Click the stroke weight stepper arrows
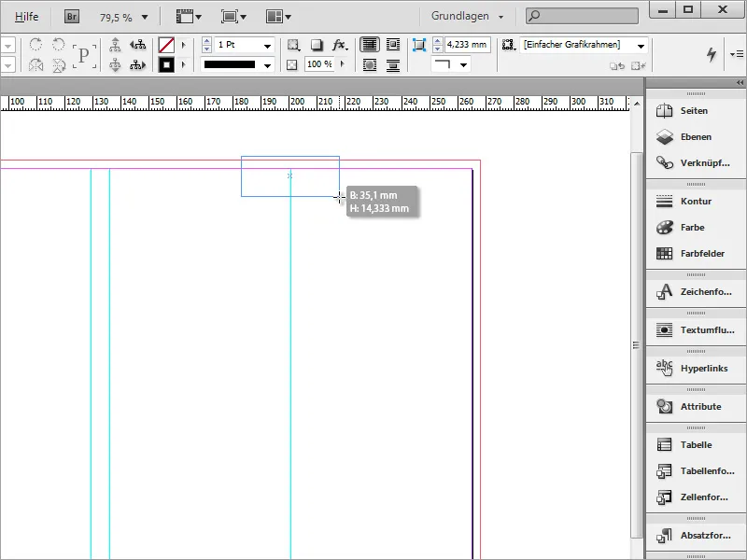 pos(206,45)
